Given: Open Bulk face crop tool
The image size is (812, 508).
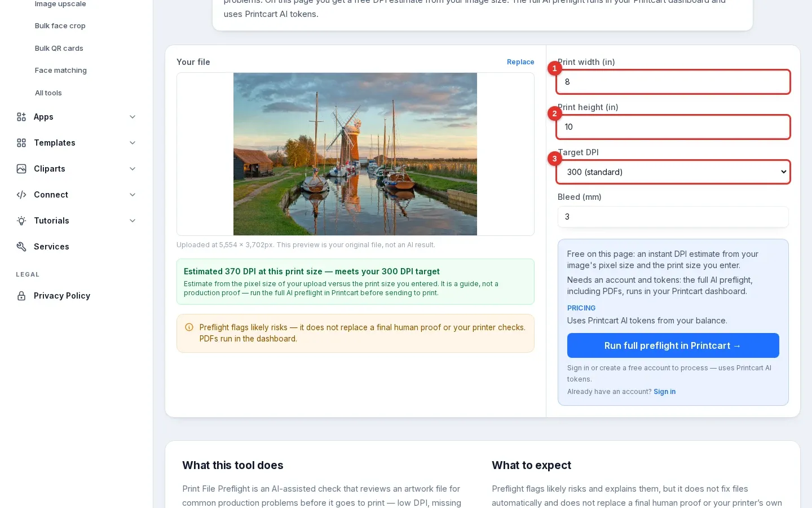Looking at the screenshot, I should (60, 26).
